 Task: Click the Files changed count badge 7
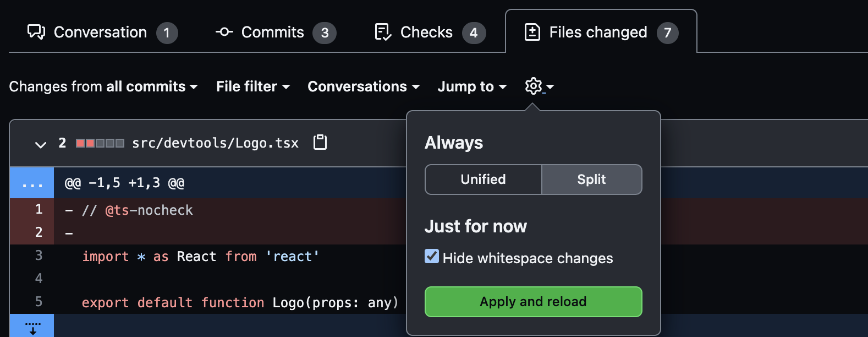click(x=668, y=33)
